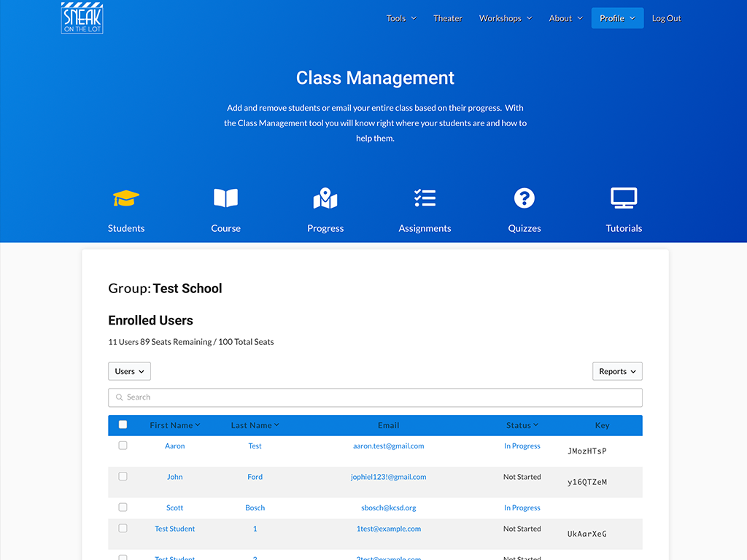Click email sbosch@kcsd.org
Viewport: 747px width, 560px height.
[x=388, y=508]
